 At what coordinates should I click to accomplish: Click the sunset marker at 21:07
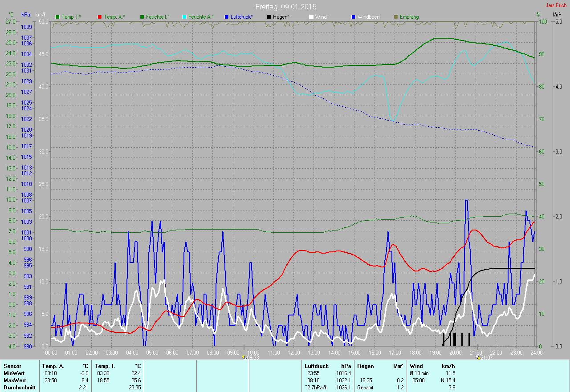(x=477, y=357)
